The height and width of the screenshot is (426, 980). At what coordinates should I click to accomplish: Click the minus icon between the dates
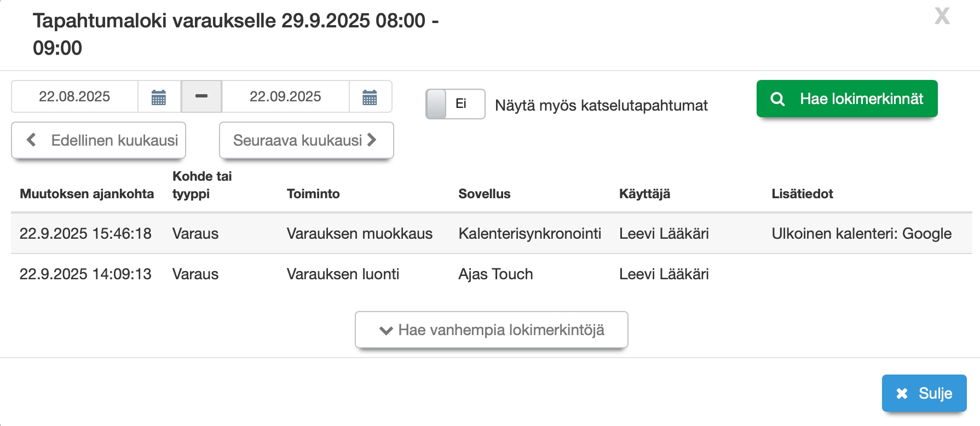201,96
